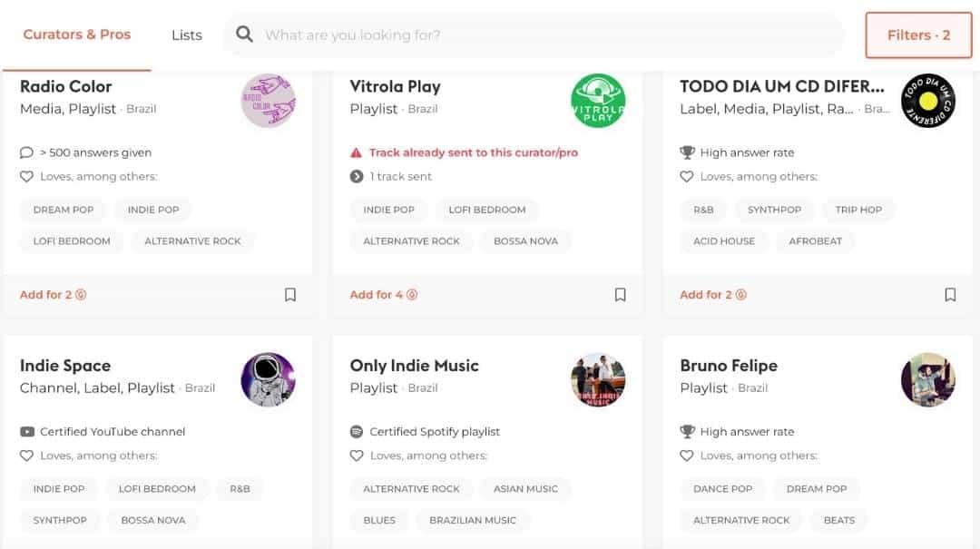Click High answer rate trophy on Bruno Felipe
Viewport: 980px width, 549px height.
tap(687, 431)
